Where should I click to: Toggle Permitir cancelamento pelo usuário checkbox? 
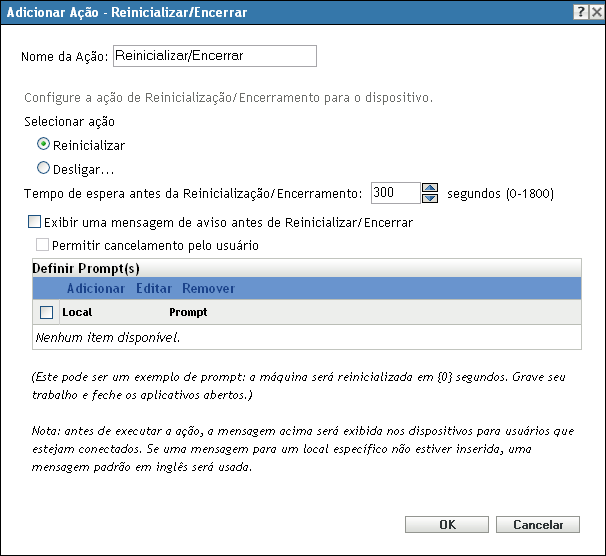[x=42, y=245]
